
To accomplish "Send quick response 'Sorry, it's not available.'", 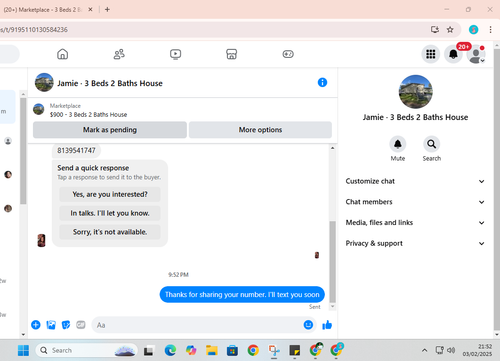I will point(110,232).
